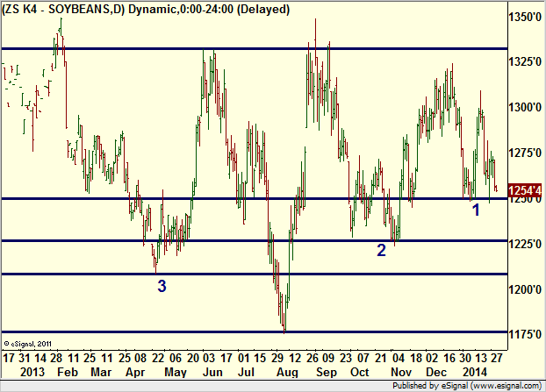Click the Nov month label
Image resolution: width=546 pixels, height=392 pixels.
point(401,372)
